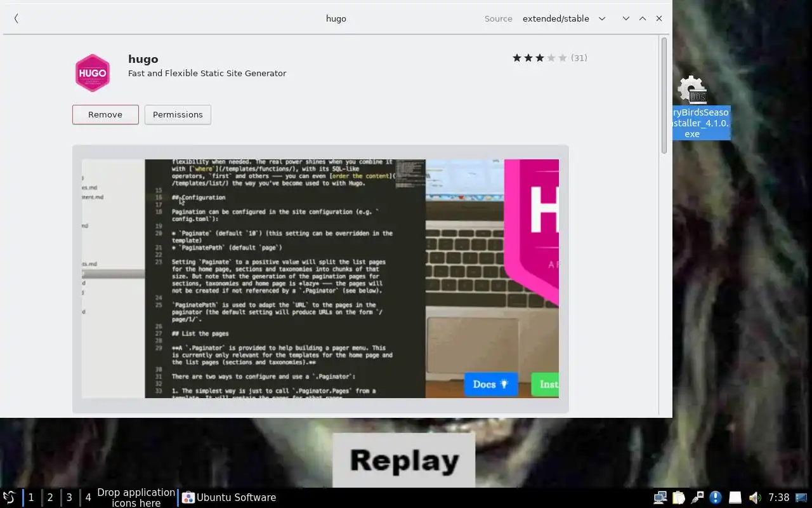Open the three-star rating reviews
Viewport: 812px width, 508px height.
539,58
